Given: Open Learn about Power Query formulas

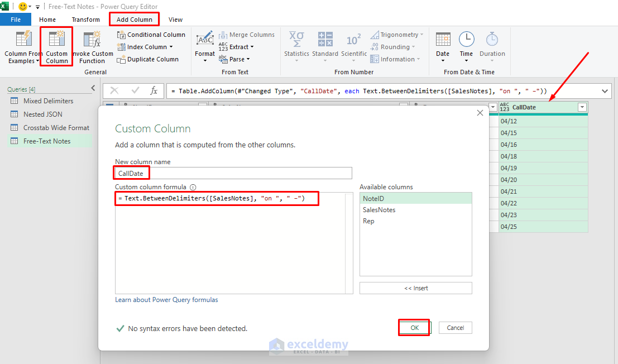Looking at the screenshot, I should click(166, 300).
